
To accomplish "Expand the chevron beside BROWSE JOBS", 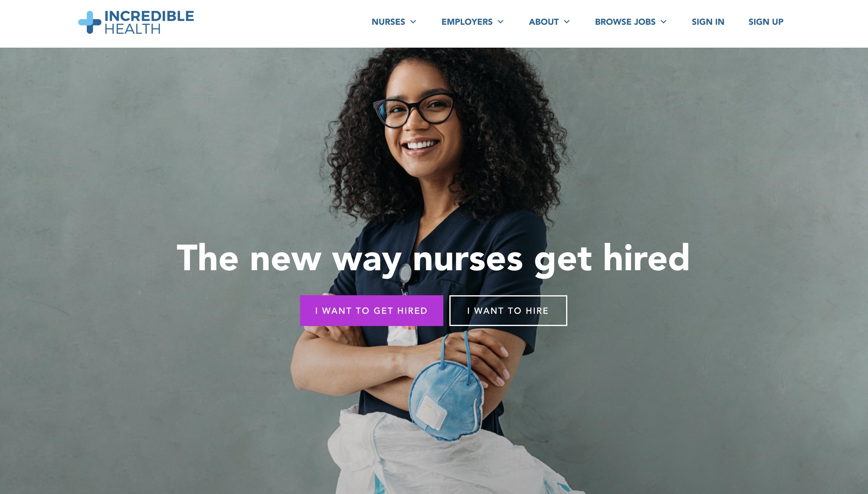I will coord(664,22).
